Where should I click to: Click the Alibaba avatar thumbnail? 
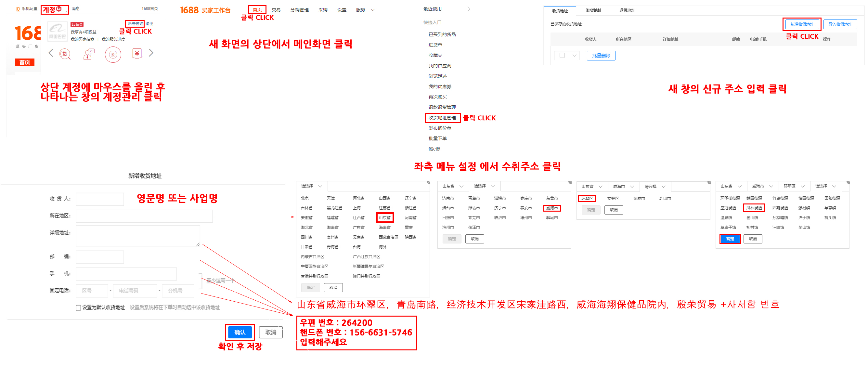tap(57, 31)
